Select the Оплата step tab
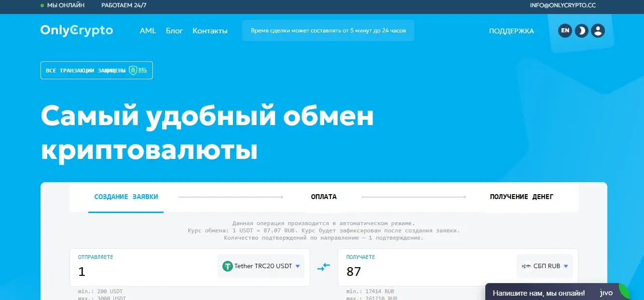Viewport: 644px width, 300px height. point(324,197)
